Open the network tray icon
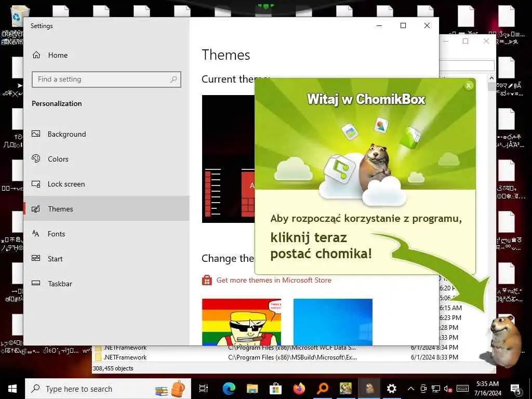The image size is (532, 399). click(x=436, y=389)
